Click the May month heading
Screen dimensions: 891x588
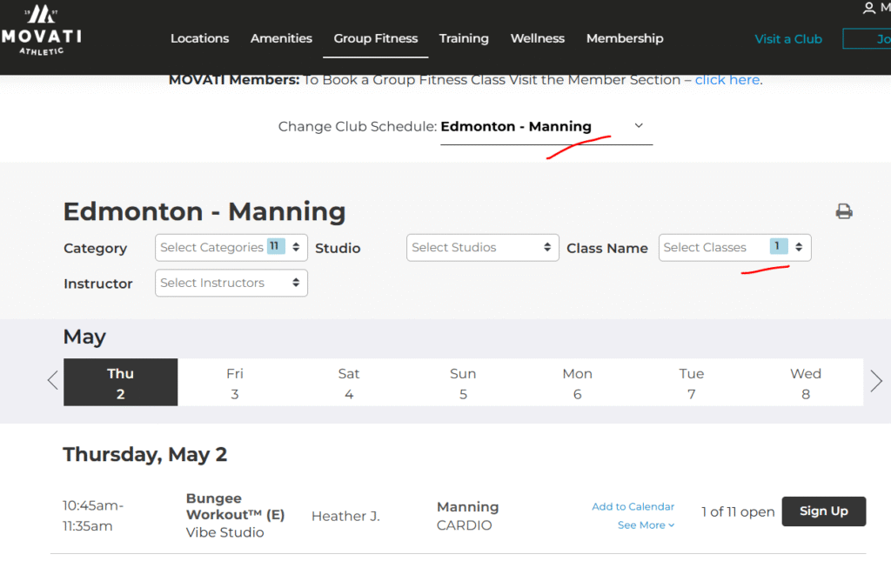point(84,337)
